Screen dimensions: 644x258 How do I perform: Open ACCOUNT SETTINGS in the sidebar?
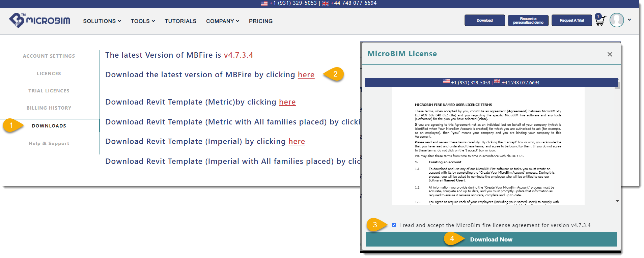tap(49, 56)
